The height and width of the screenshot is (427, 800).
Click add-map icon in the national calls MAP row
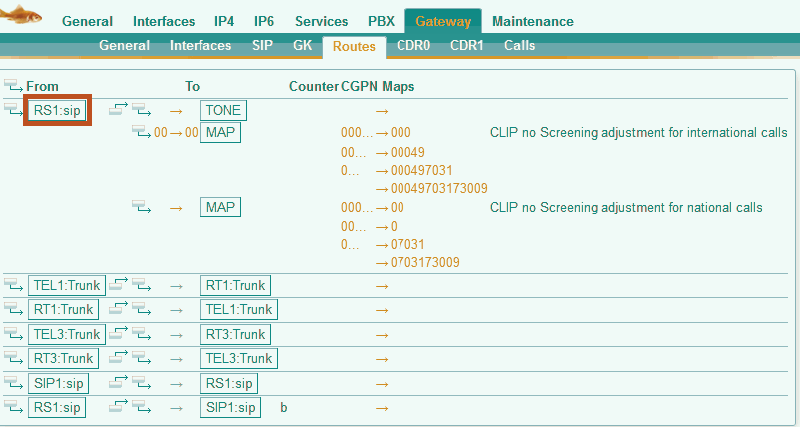tap(141, 207)
